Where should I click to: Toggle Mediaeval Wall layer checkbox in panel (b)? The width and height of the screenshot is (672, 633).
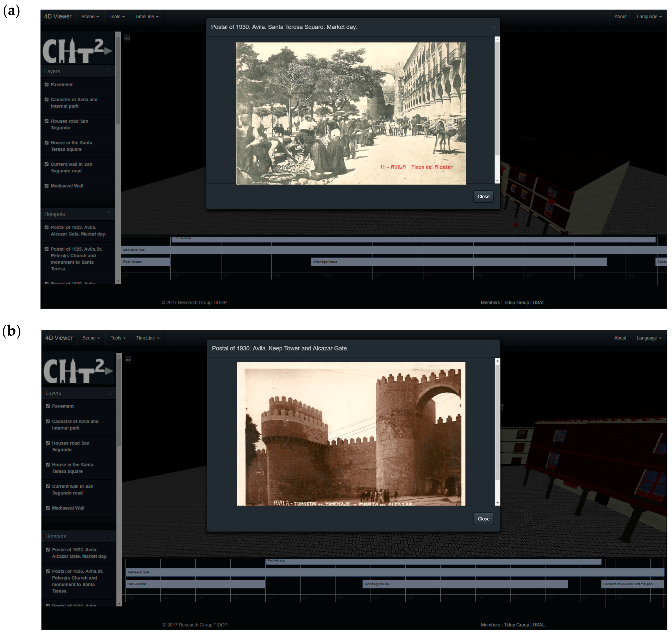[x=48, y=508]
